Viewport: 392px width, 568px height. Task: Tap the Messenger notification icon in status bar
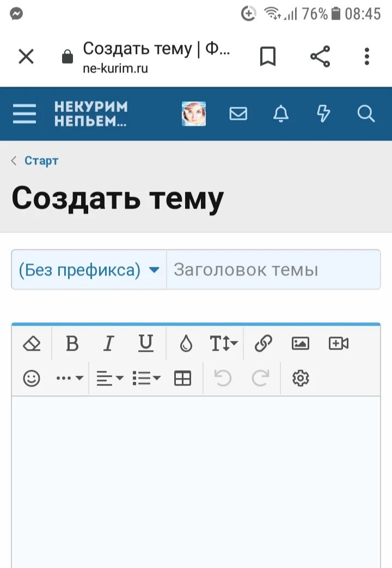tap(16, 14)
